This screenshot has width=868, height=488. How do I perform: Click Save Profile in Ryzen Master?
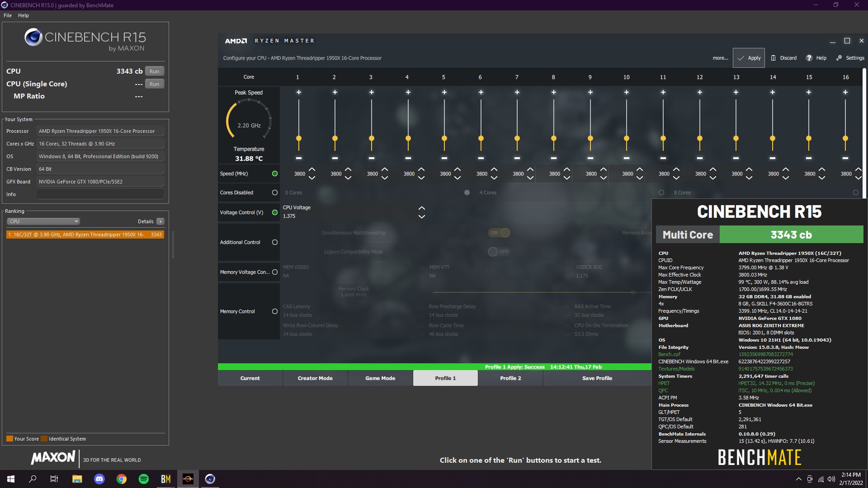(597, 378)
